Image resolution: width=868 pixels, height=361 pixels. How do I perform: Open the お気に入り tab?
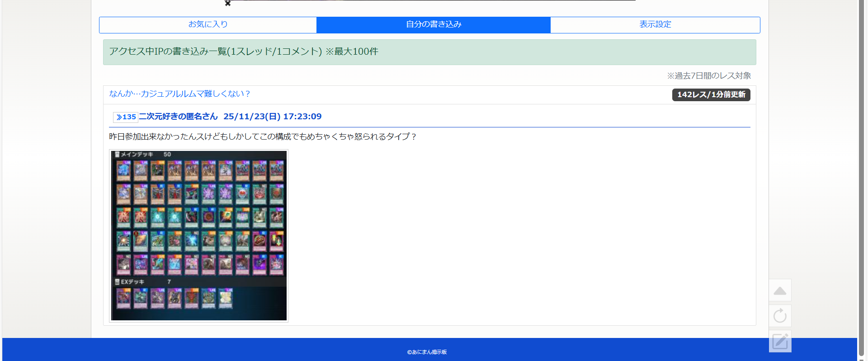[208, 25]
